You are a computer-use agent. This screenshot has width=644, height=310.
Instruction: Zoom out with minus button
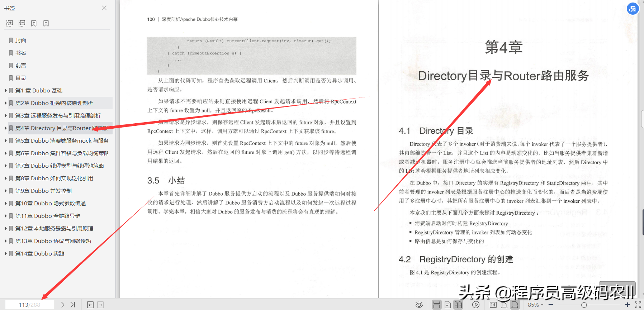(x=550, y=305)
